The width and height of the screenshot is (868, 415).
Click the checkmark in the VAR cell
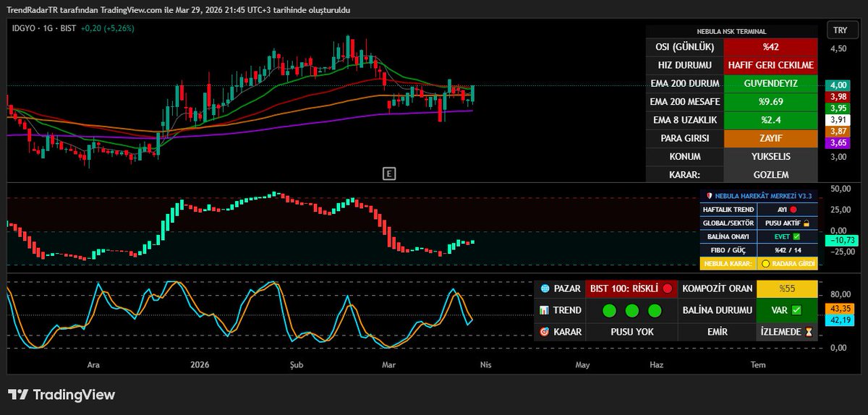click(x=797, y=310)
